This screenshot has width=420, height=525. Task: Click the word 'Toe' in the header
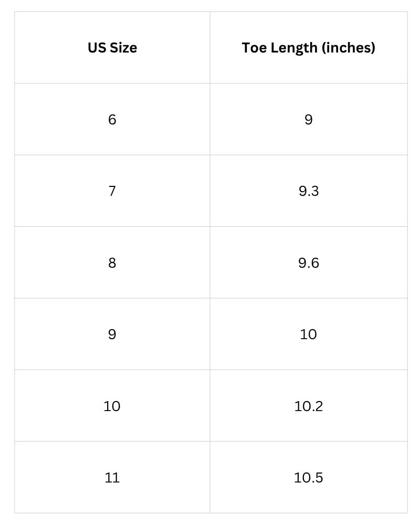point(255,48)
